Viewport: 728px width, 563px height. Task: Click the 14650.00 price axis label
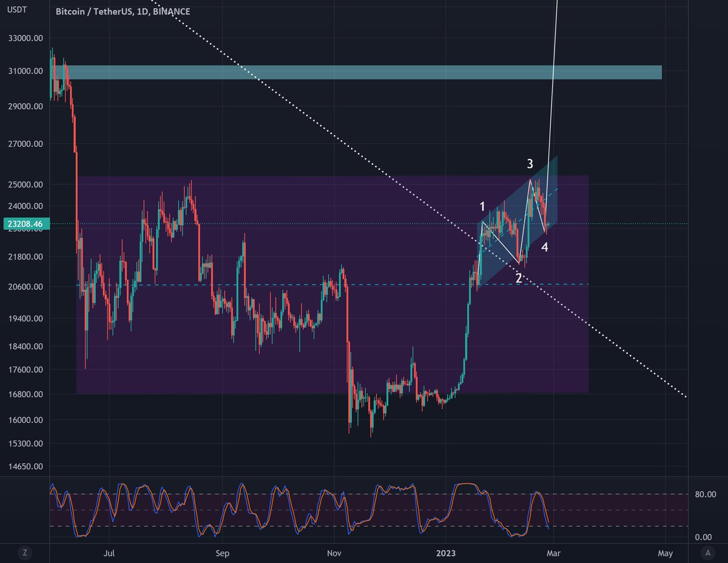tap(26, 467)
